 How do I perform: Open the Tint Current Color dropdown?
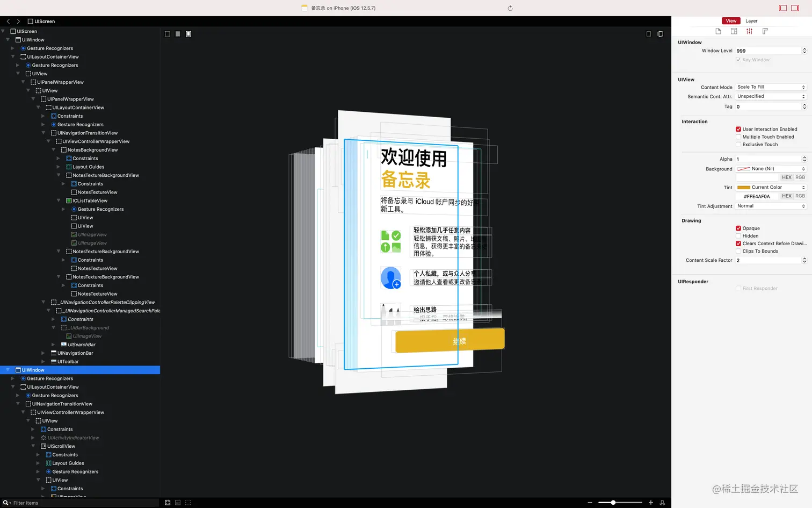(x=771, y=187)
